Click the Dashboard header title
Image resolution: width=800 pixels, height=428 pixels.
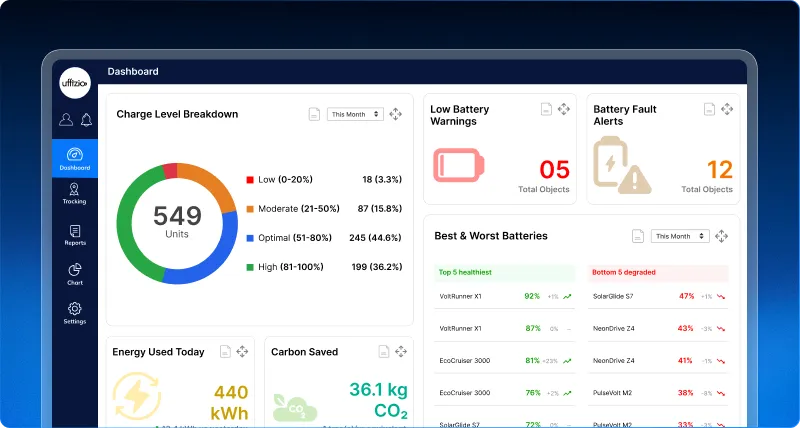[133, 71]
